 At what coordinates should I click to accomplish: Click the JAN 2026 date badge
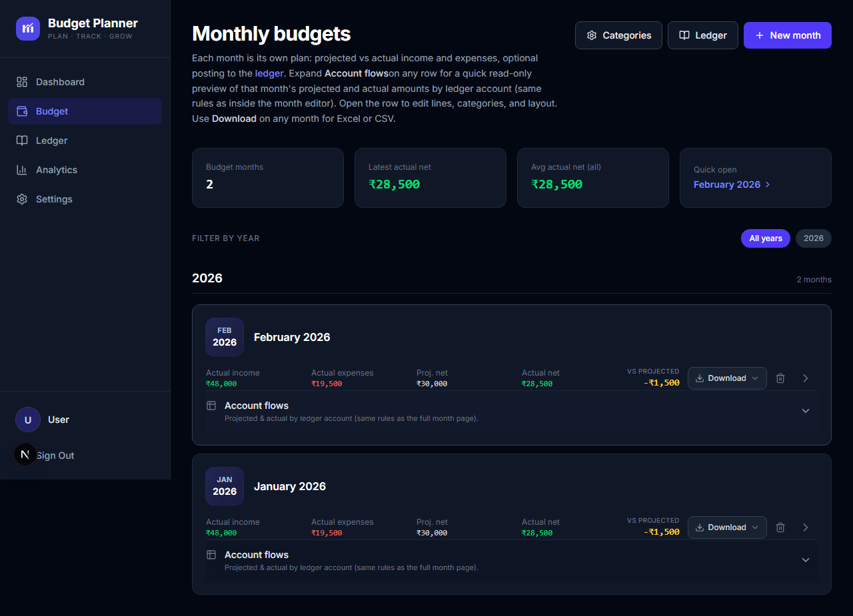click(225, 486)
